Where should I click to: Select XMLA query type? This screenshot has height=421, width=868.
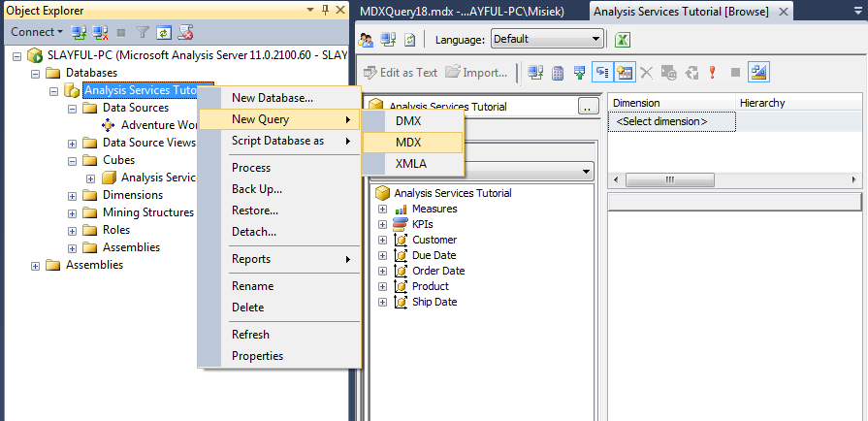(412, 164)
